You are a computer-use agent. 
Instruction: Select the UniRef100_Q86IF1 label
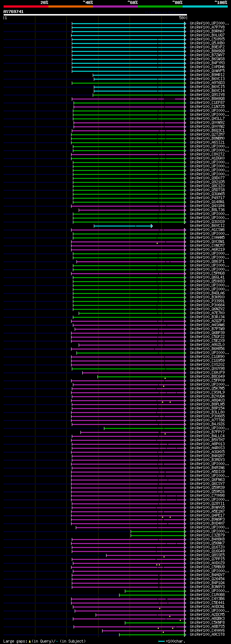207,261
